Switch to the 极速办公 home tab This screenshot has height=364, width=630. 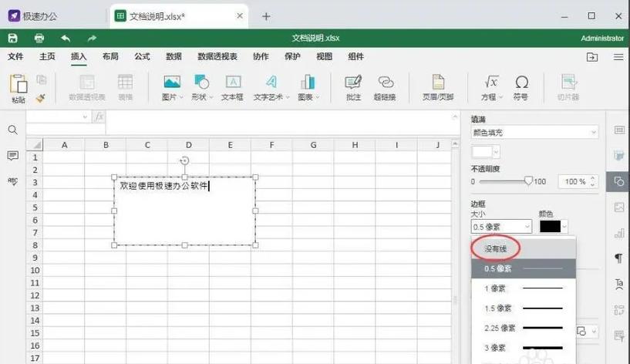coord(33,16)
